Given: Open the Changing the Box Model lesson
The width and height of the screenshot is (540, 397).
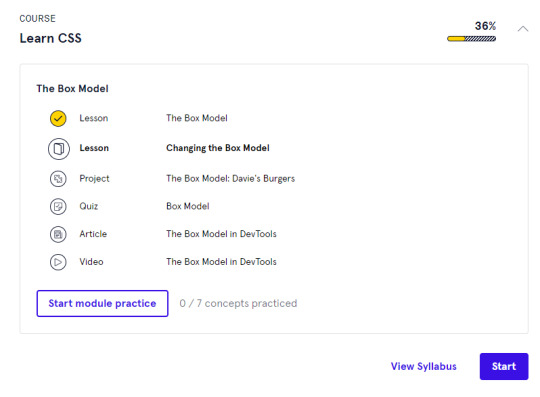Looking at the screenshot, I should (218, 148).
